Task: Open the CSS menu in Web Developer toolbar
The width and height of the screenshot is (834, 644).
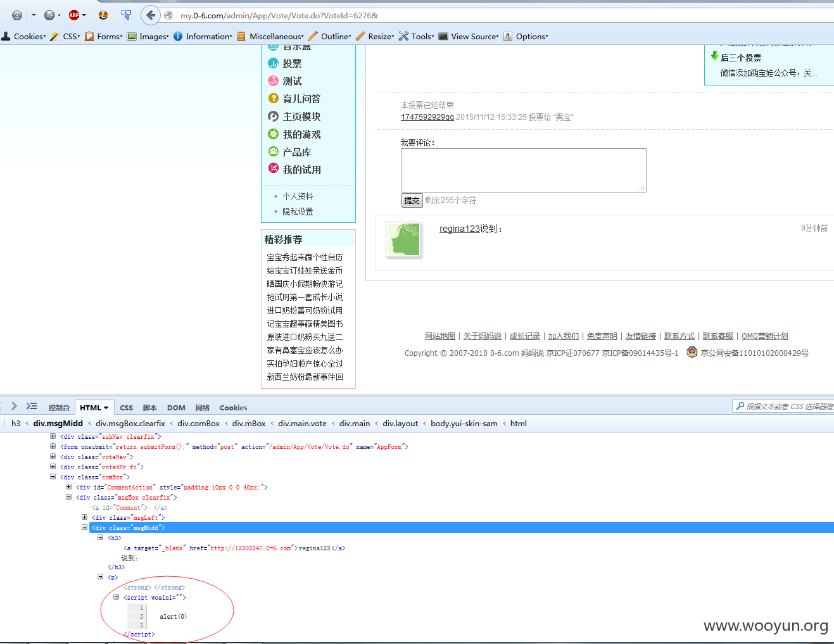Action: [x=65, y=37]
